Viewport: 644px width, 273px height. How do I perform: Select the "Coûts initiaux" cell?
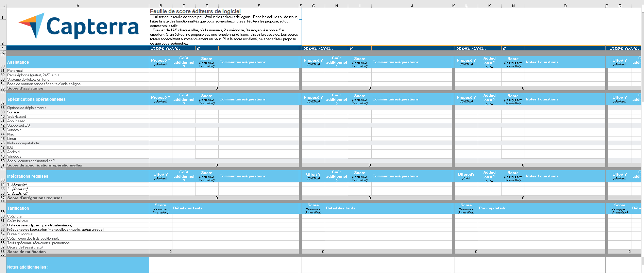point(78,221)
